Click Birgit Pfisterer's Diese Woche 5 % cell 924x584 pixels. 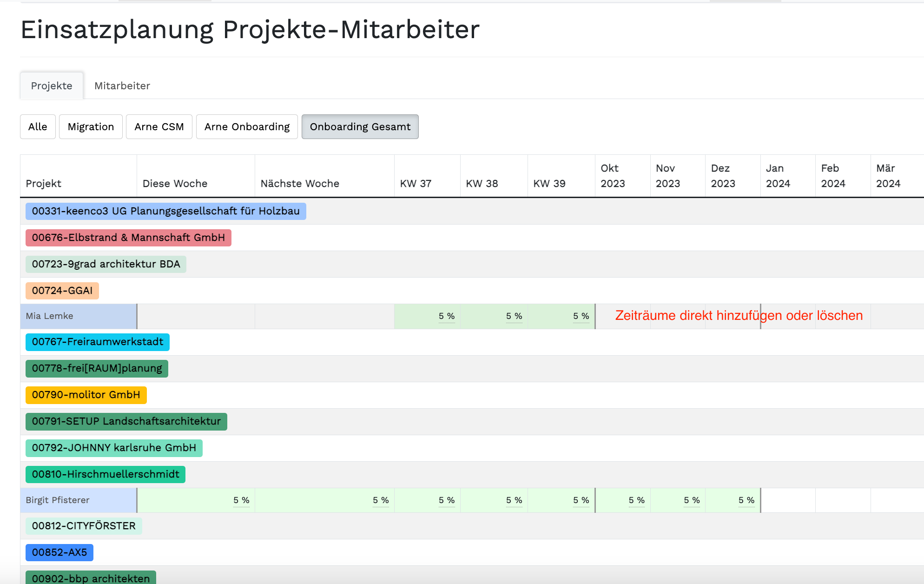click(196, 500)
